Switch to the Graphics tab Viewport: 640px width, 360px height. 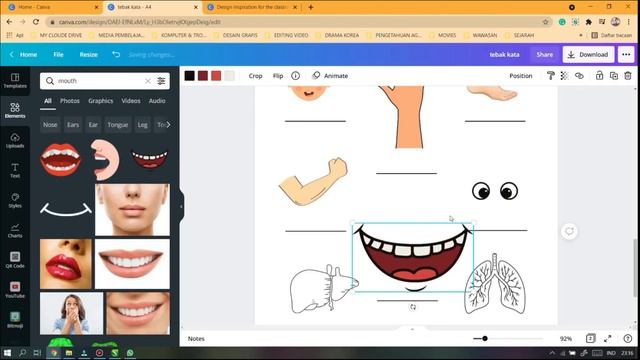pyautogui.click(x=100, y=101)
